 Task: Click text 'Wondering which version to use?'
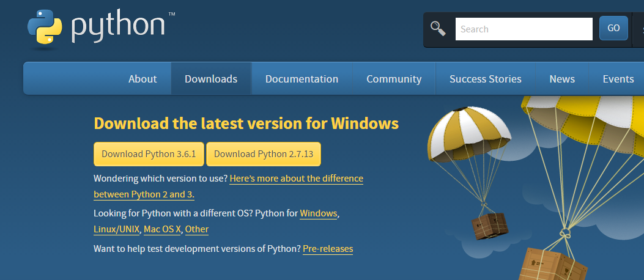(x=161, y=179)
